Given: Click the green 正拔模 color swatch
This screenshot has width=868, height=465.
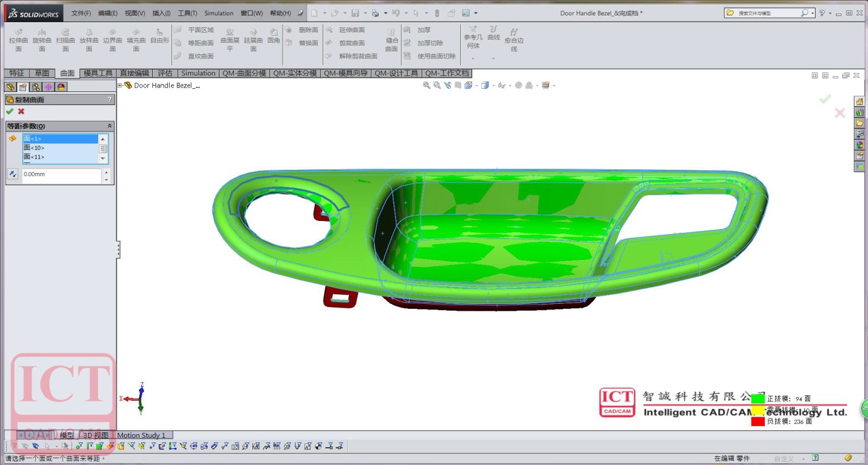Looking at the screenshot, I should coord(758,398).
